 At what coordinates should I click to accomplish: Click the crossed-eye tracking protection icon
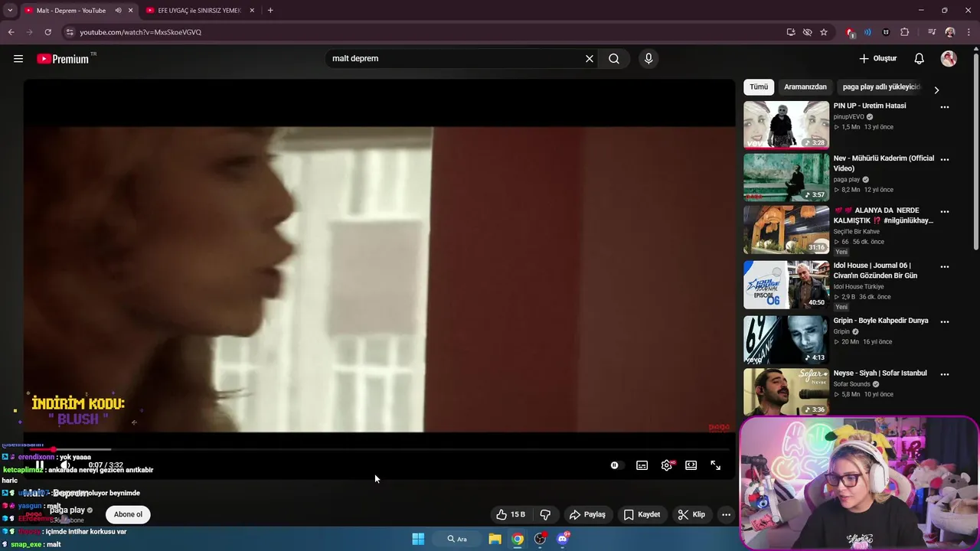click(807, 32)
